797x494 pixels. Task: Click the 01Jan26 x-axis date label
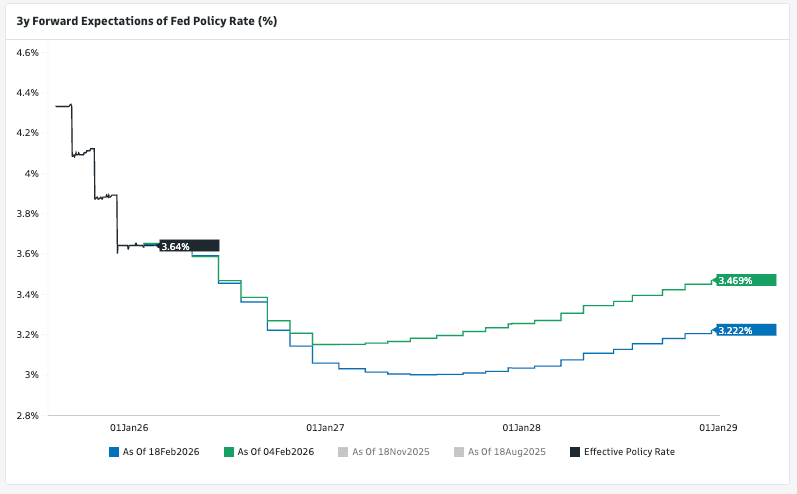point(128,427)
